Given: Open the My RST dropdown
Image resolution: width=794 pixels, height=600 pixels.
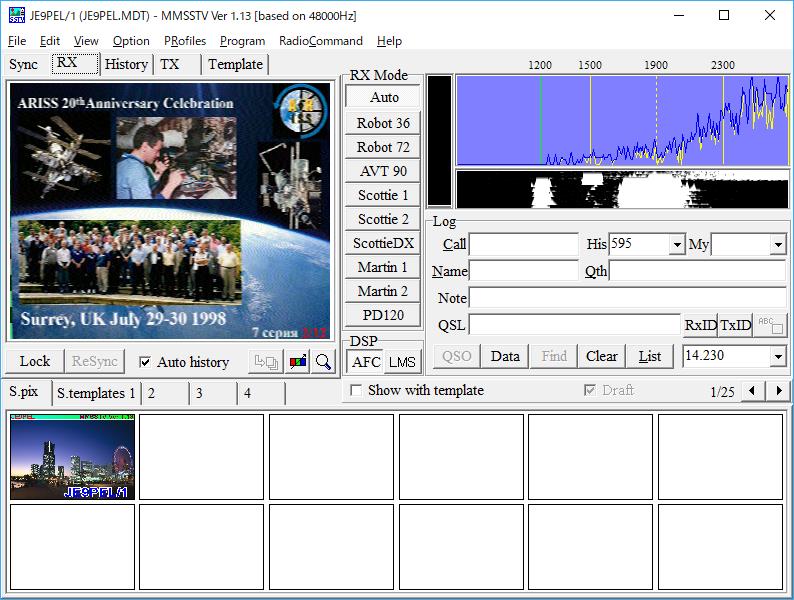Looking at the screenshot, I should pos(778,245).
